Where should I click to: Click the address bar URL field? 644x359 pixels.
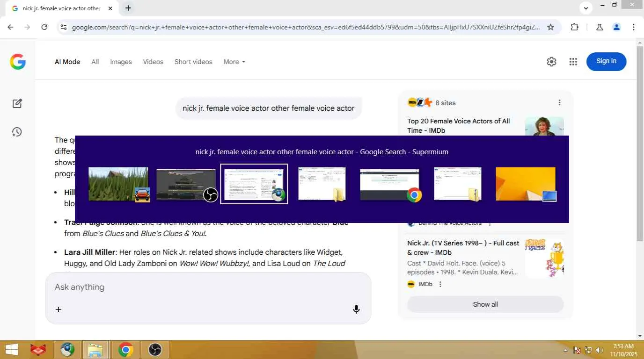306,27
